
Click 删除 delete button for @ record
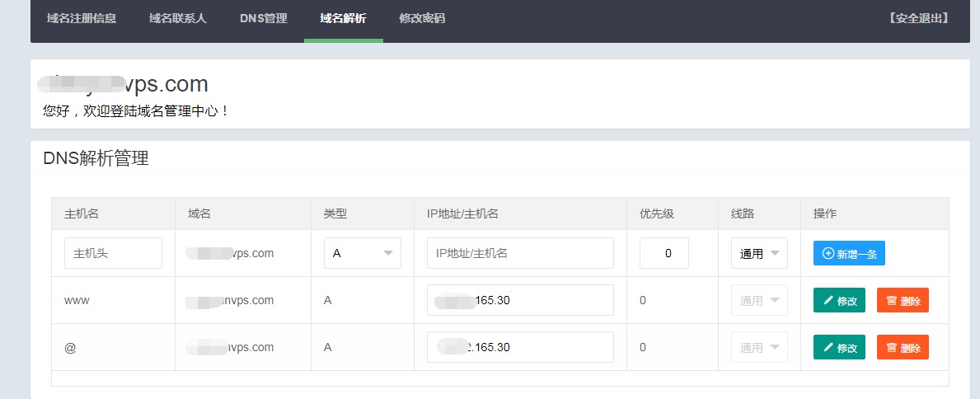click(x=903, y=348)
